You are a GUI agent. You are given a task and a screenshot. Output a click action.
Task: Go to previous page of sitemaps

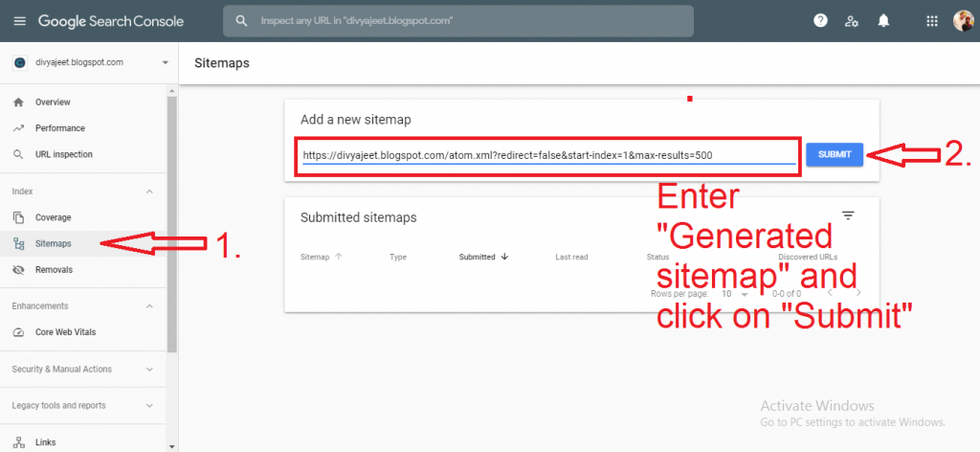pyautogui.click(x=830, y=293)
